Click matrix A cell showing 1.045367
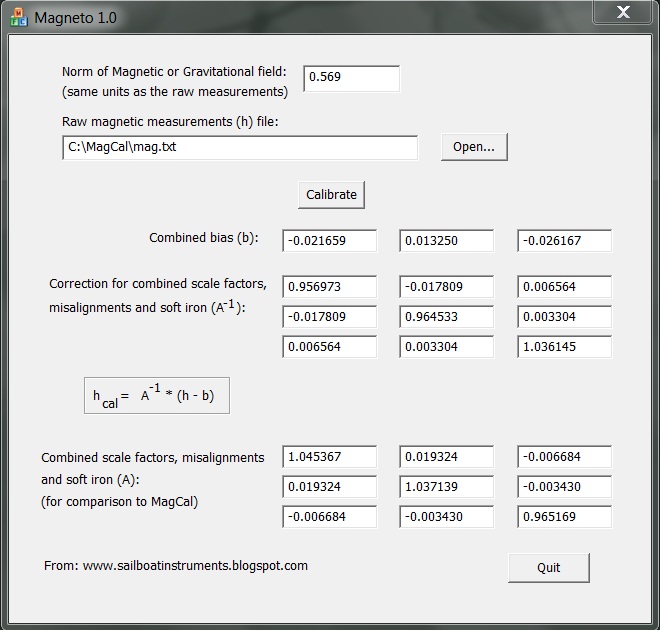Viewport: 660px width, 630px height. (x=330, y=457)
